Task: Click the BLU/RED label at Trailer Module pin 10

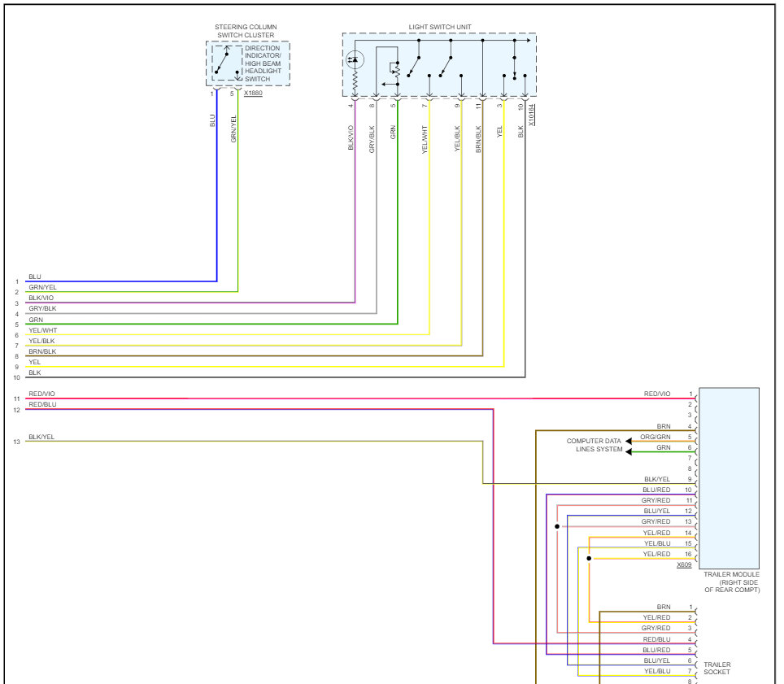Action: pos(656,490)
